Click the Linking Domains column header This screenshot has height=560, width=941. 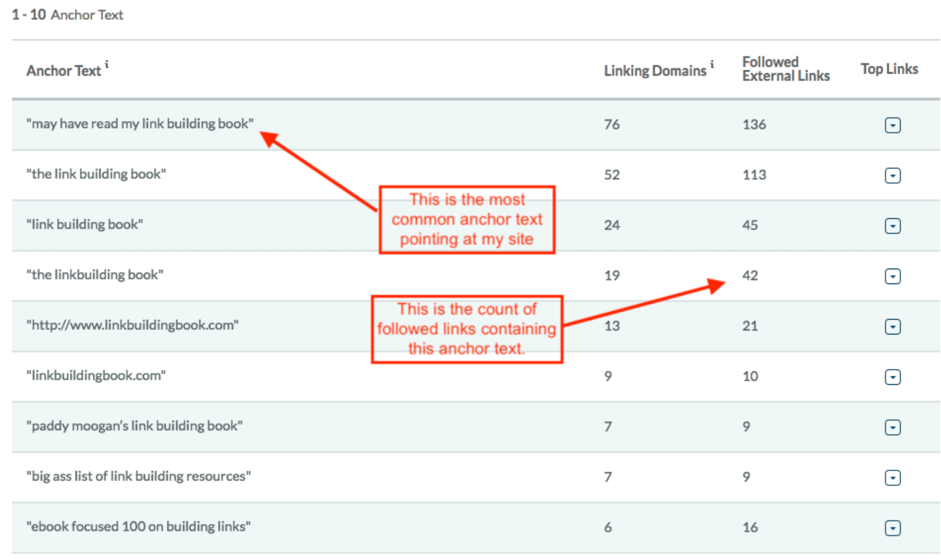655,71
